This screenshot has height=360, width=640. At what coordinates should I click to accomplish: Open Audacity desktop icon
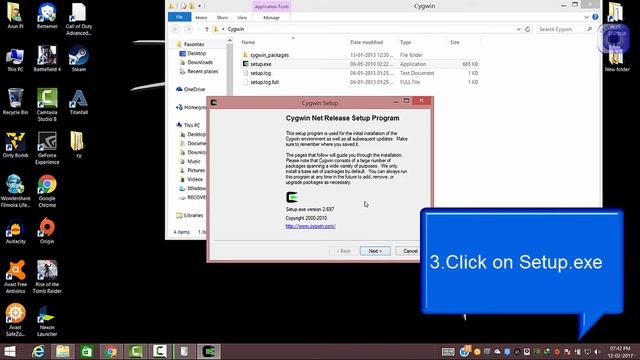15,231
